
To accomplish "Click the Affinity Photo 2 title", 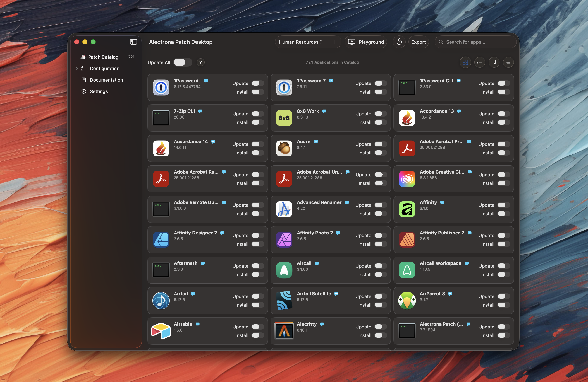I will point(315,233).
